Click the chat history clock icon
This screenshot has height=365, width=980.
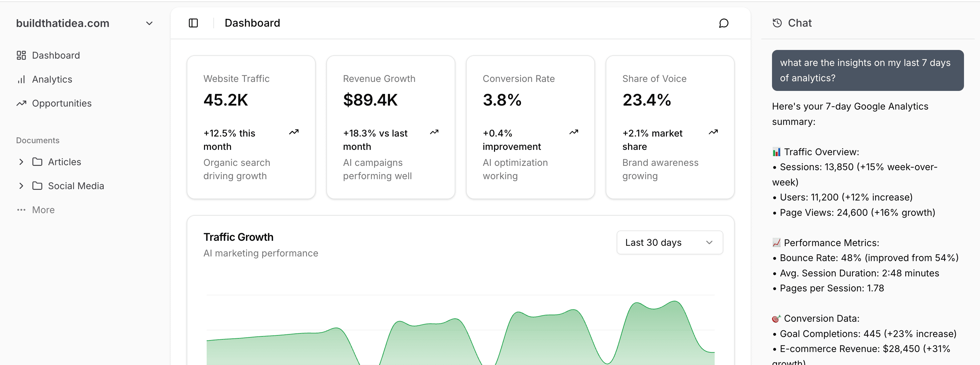point(777,23)
